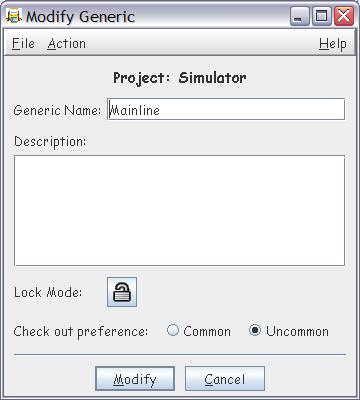Screen dimensions: 360x400
Task: Click the Description label
Action: 50,142
